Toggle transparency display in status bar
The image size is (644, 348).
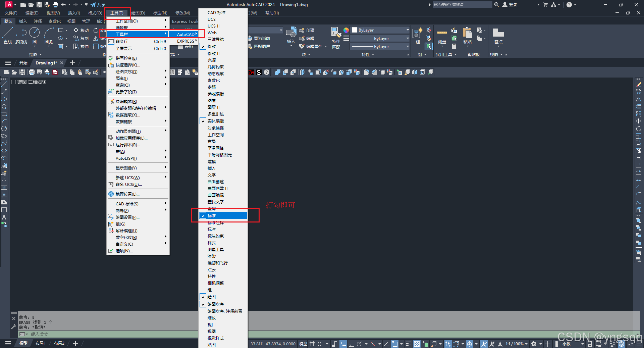417,344
